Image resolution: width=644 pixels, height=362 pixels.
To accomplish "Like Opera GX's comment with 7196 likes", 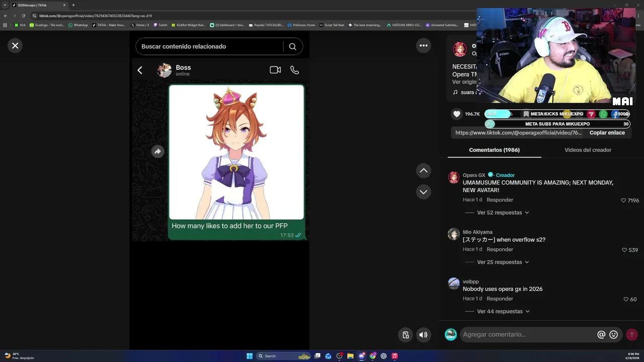I will click(624, 201).
